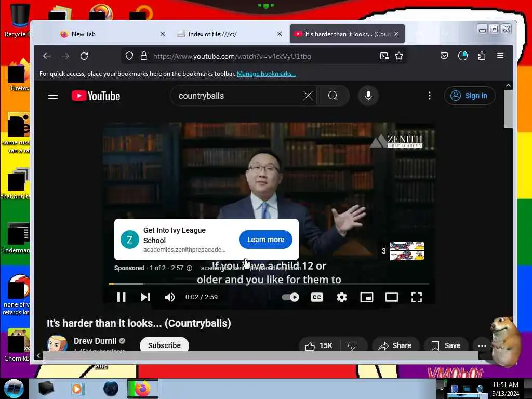Seek on the video progress bar
532x399 pixels.
[269, 284]
